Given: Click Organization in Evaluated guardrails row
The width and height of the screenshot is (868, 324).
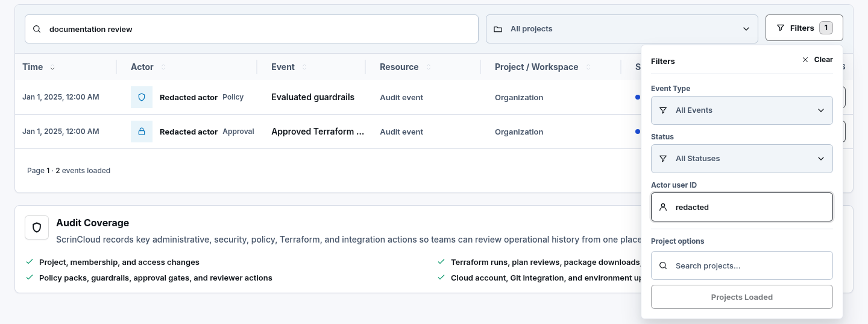Looking at the screenshot, I should [519, 98].
